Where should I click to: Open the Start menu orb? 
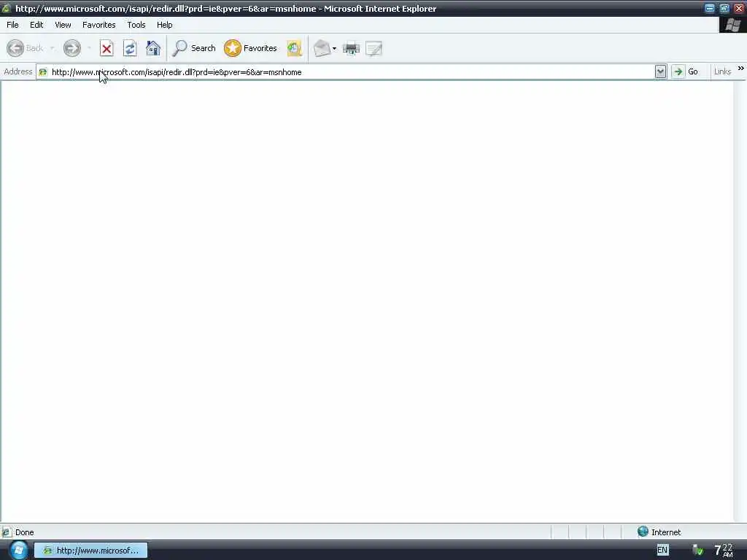point(18,550)
